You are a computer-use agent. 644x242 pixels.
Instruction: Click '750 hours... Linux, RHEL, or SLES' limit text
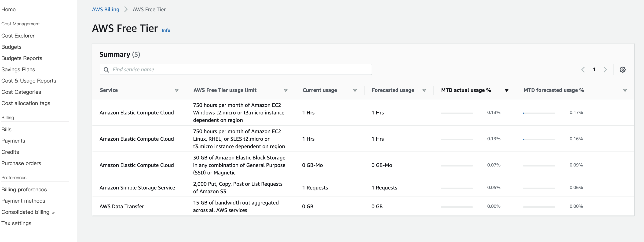pyautogui.click(x=239, y=139)
